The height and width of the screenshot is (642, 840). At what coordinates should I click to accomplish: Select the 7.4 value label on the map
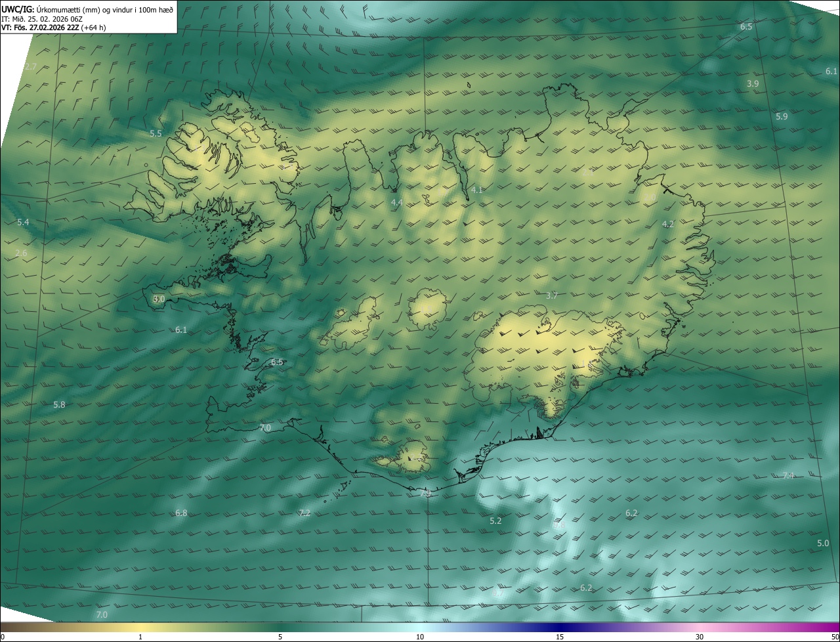788,475
